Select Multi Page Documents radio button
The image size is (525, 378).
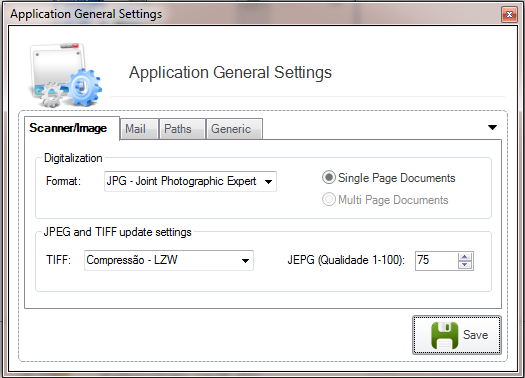(329, 200)
